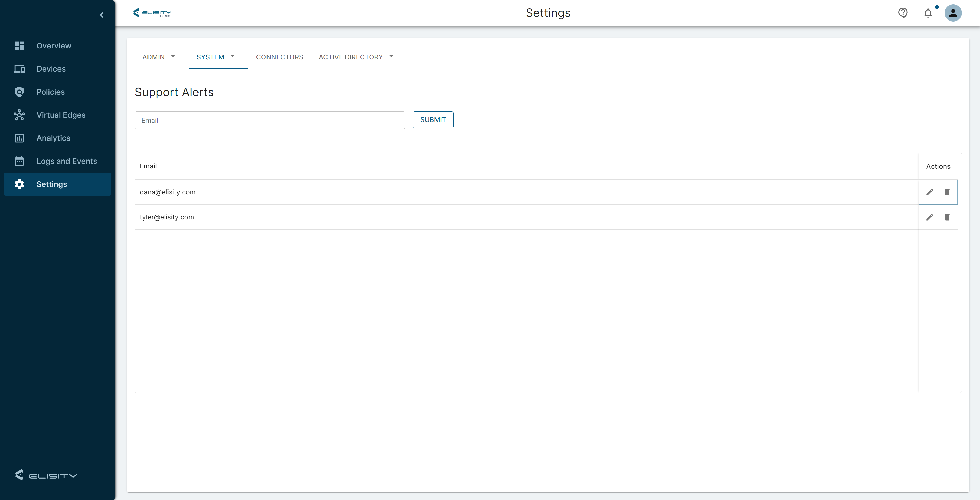Screen dimensions: 980x500
Task: Focus the Email input field
Action: (x=270, y=120)
